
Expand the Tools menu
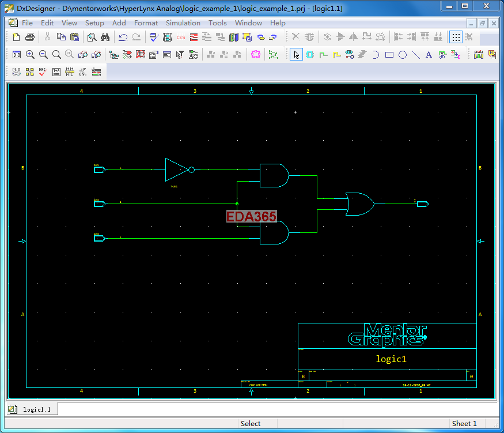pos(217,23)
